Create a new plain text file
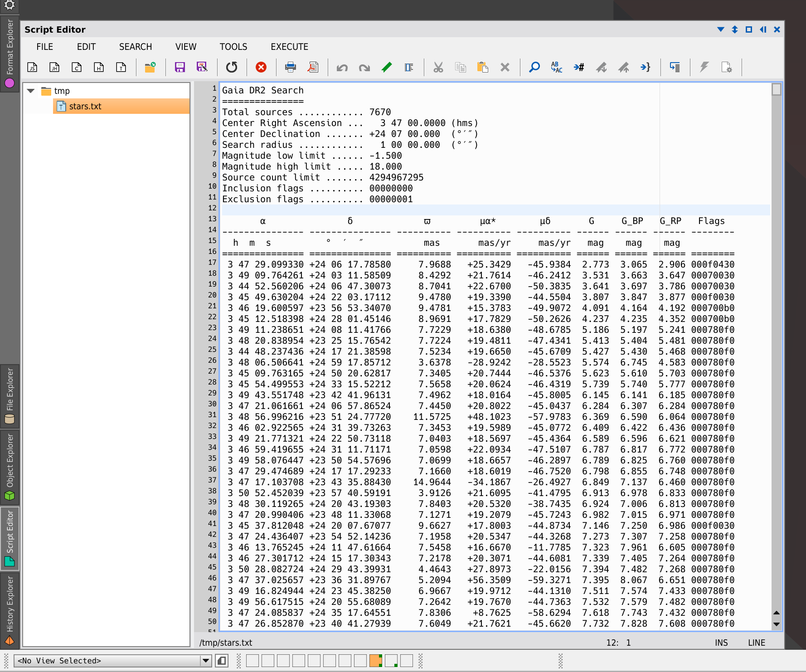The height and width of the screenshot is (672, 806). click(121, 68)
